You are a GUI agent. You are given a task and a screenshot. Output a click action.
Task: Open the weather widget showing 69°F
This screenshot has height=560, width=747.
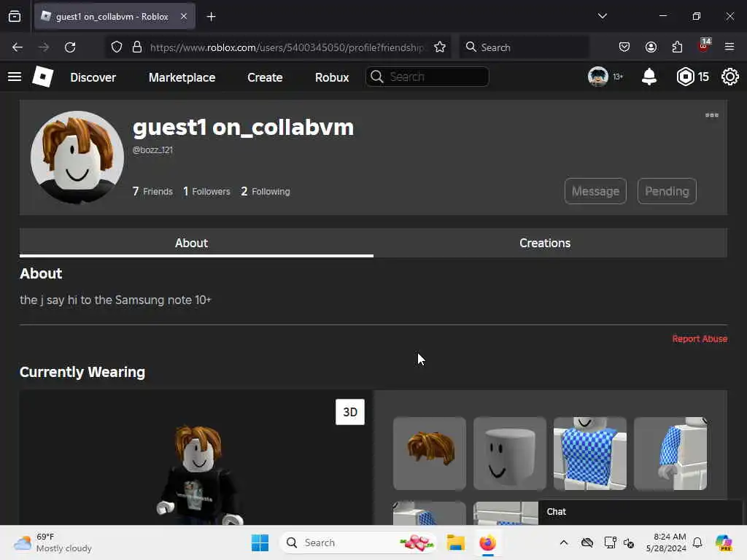[x=53, y=542]
